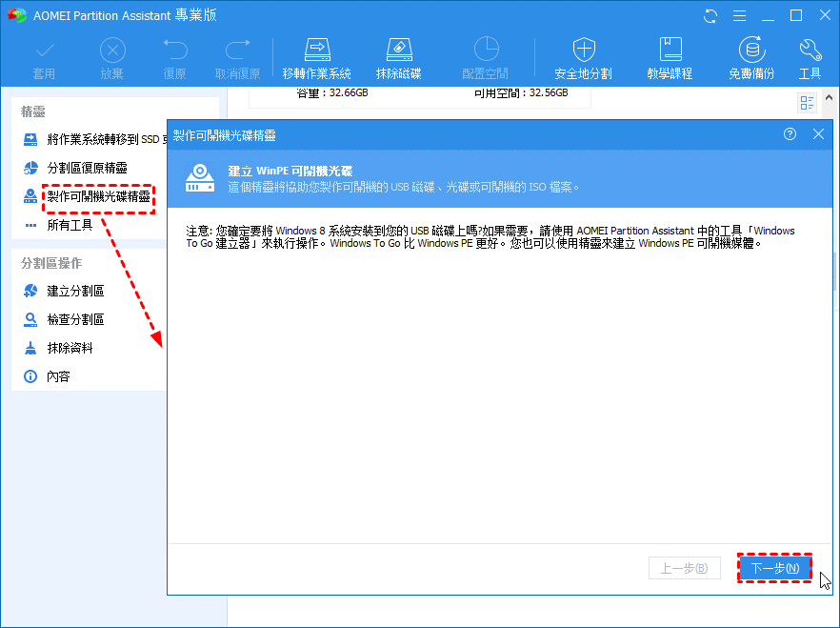840x628 pixels.
Task: Select 將作業系統轉移到 SSD wizard item
Action: (x=107, y=139)
